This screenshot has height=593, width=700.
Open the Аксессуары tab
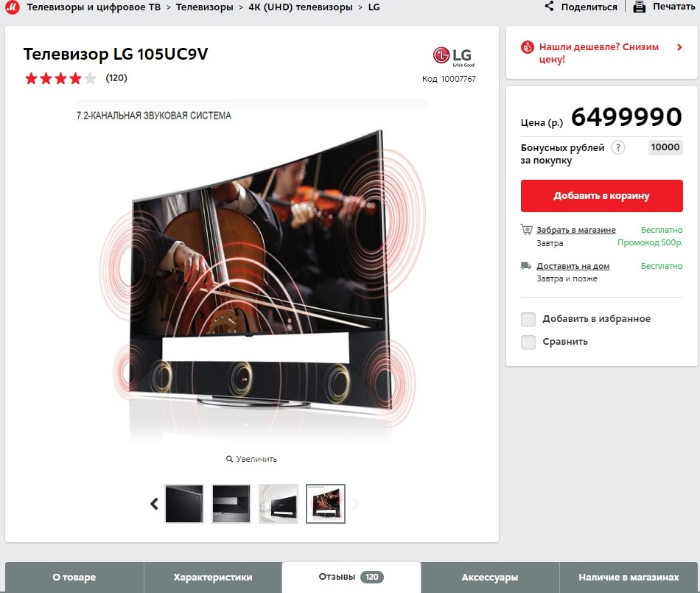(490, 578)
